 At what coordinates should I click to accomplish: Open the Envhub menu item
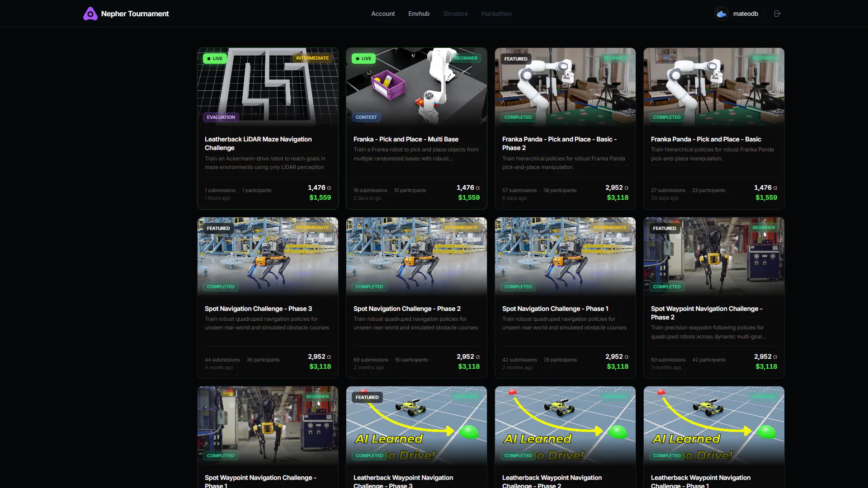[419, 14]
